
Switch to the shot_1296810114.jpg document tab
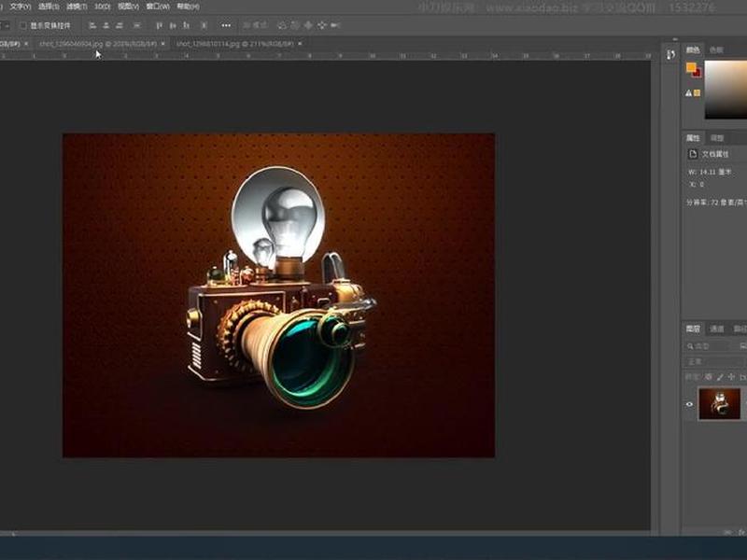point(235,44)
